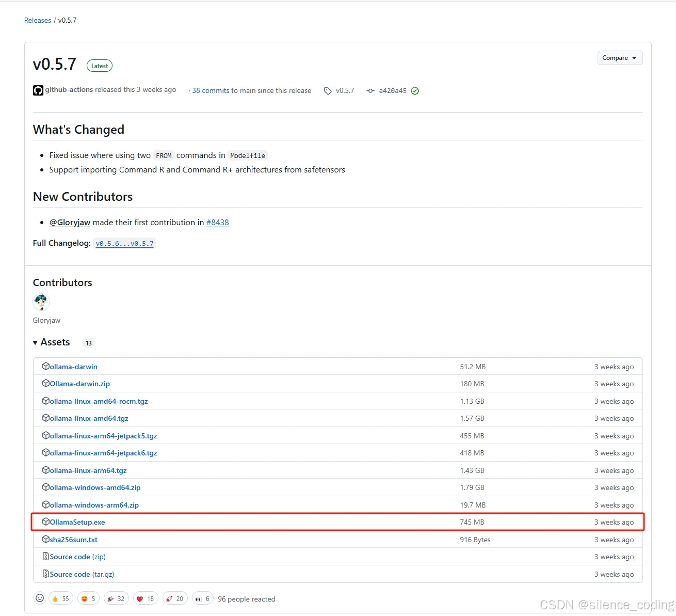Download Source code (zip)
676x616 pixels.
point(78,557)
